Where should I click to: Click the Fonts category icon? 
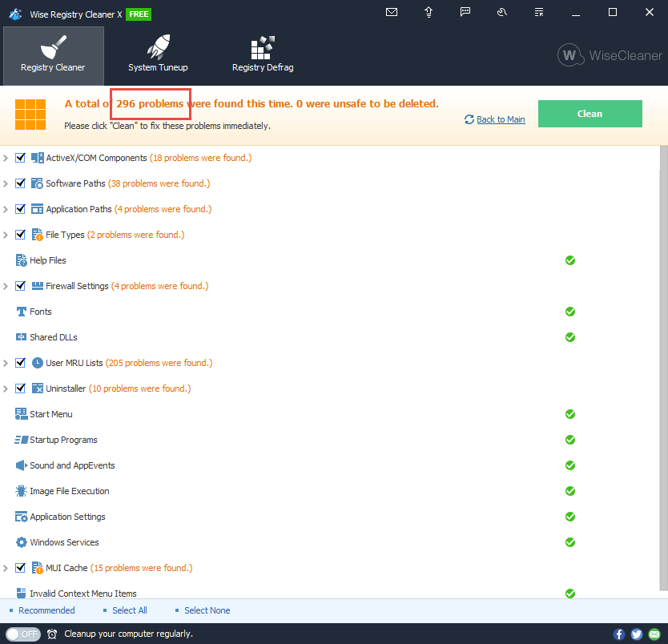click(x=22, y=312)
